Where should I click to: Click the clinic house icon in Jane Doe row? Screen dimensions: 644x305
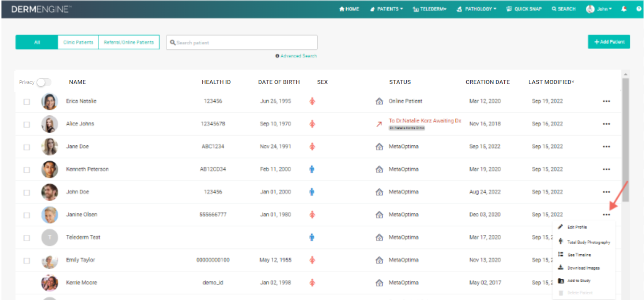click(x=379, y=147)
